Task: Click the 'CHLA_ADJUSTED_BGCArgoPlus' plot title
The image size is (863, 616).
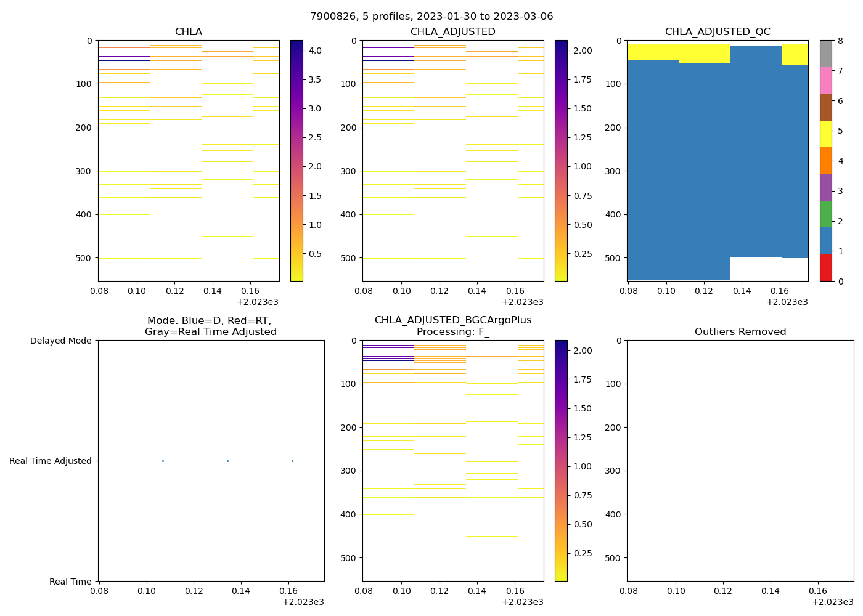Action: [452, 320]
